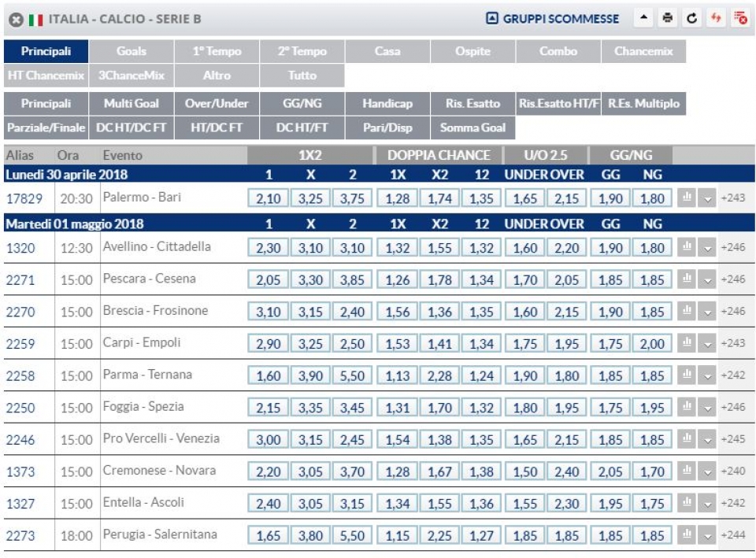
Task: Click the red clear-list icon at top right
Action: [x=740, y=18]
